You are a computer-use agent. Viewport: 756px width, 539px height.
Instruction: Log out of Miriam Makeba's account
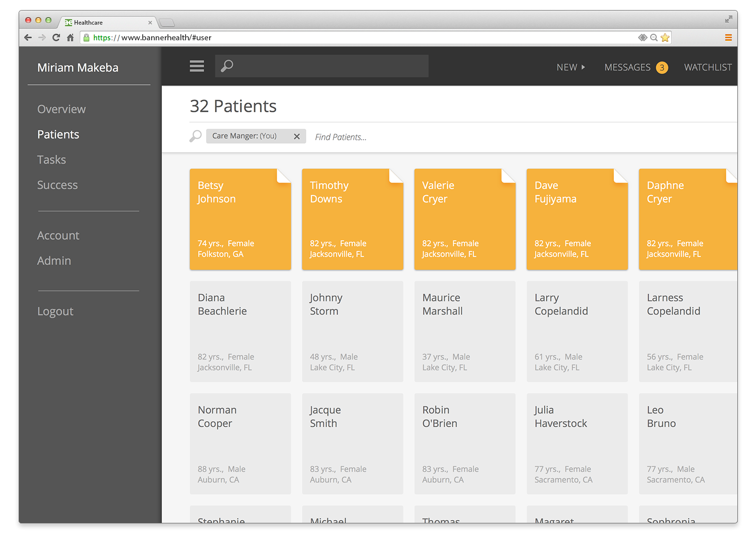pyautogui.click(x=55, y=311)
